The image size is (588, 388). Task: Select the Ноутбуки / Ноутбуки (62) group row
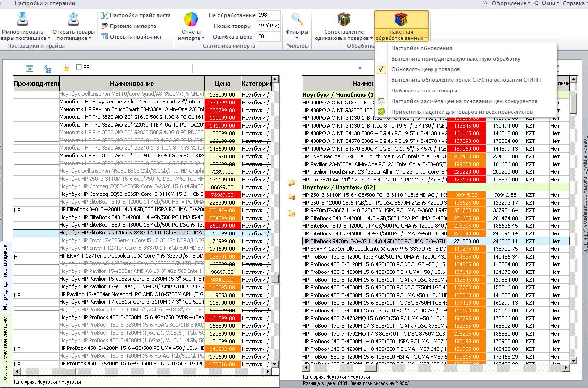pos(435,187)
